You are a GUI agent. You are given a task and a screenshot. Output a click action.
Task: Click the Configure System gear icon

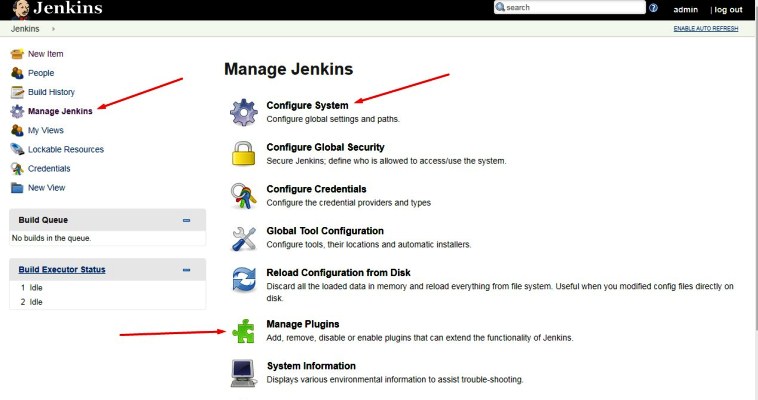click(x=244, y=112)
